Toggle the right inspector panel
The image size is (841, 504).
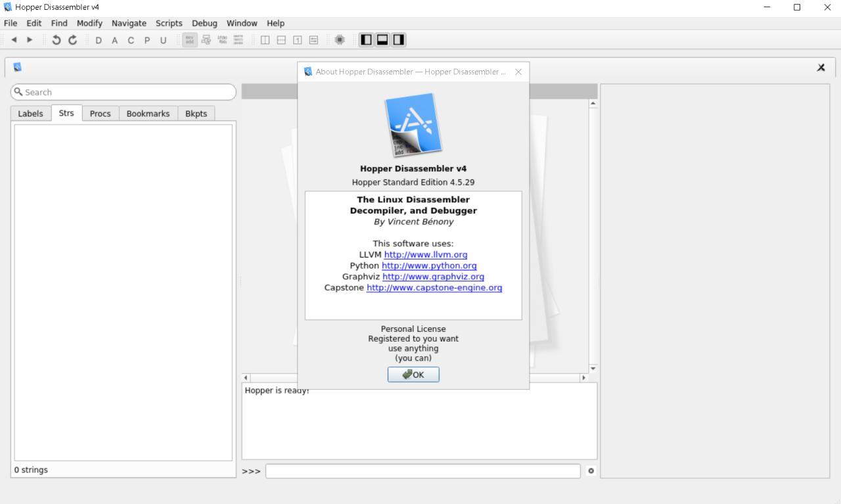(399, 40)
